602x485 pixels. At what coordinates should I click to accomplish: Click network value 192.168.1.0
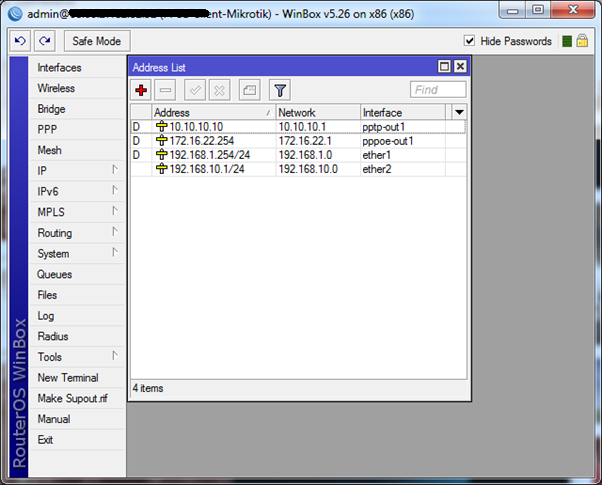[305, 155]
